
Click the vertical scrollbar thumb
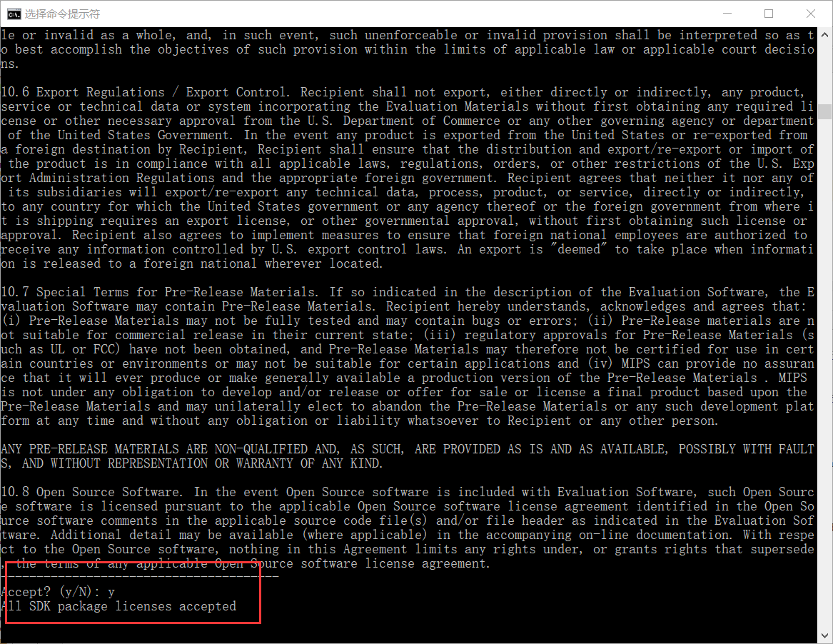(x=825, y=111)
